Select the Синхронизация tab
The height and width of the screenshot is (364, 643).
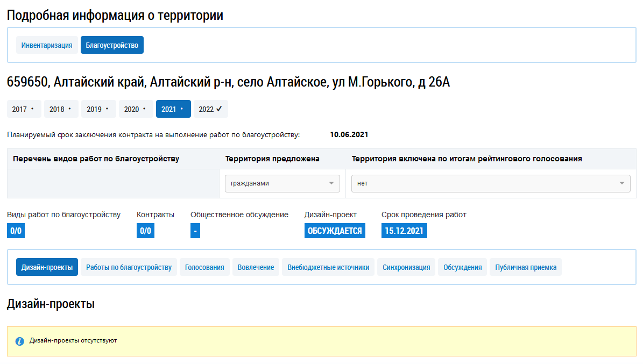tap(406, 267)
